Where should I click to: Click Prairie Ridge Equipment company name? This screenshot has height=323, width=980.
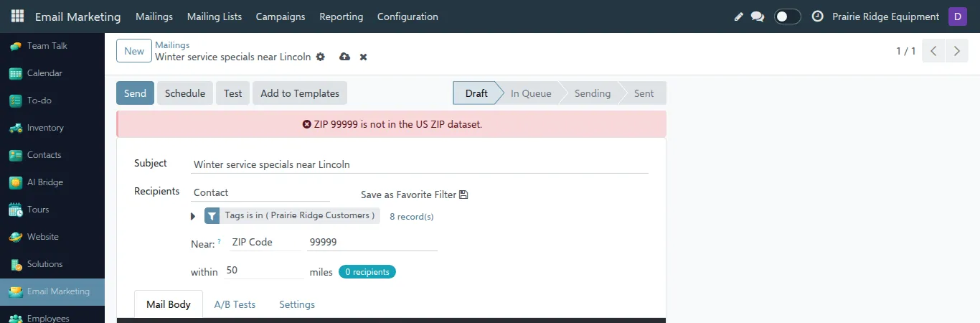coord(885,17)
